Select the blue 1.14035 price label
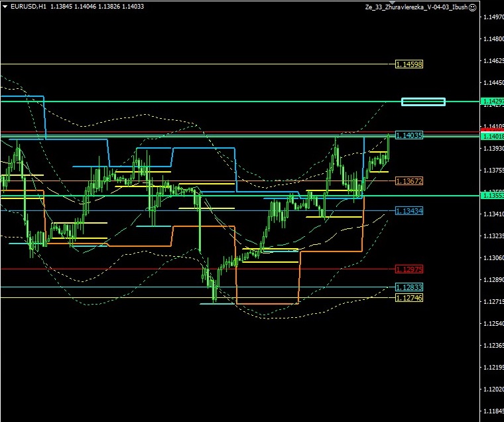Screen dimensions: 504x422 tap(409, 135)
